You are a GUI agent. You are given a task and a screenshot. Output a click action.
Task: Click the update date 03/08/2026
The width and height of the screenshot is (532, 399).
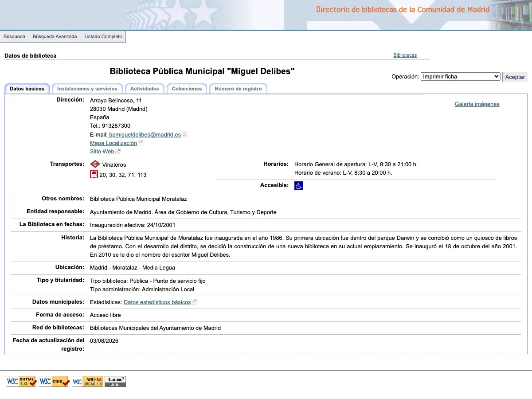[104, 341]
